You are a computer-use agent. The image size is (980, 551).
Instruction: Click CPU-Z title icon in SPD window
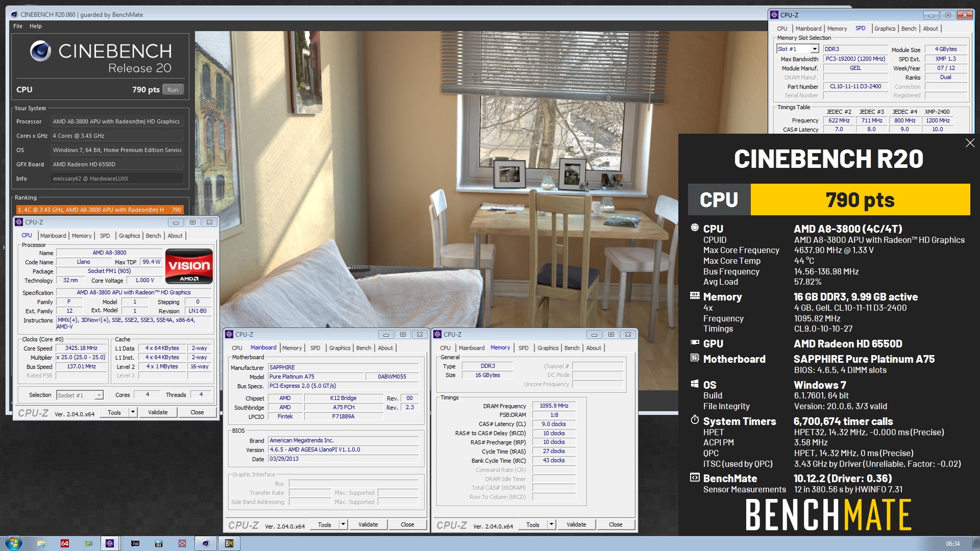(774, 15)
